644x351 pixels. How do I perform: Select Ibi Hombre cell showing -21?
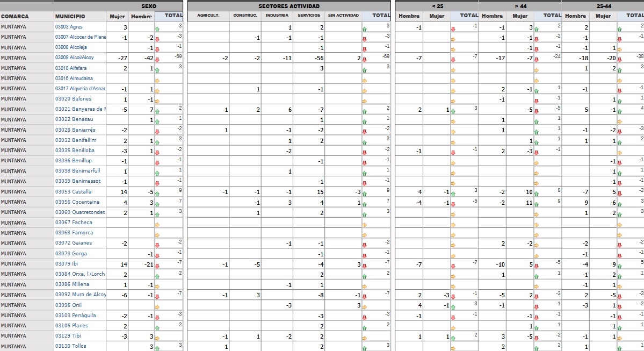142,264
